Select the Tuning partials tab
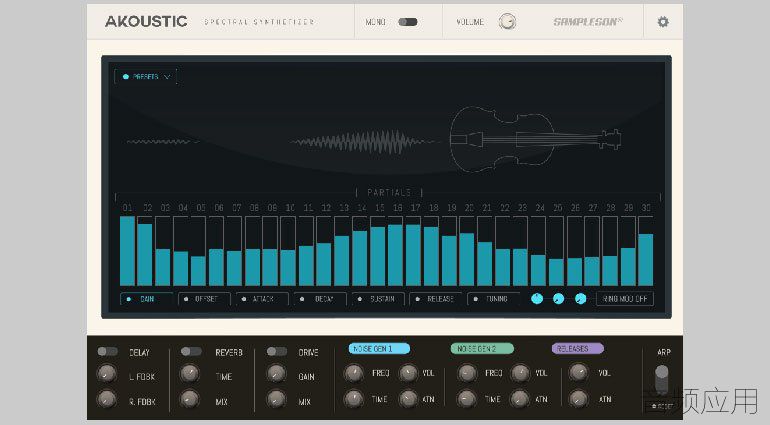This screenshot has width=770, height=425. point(493,299)
